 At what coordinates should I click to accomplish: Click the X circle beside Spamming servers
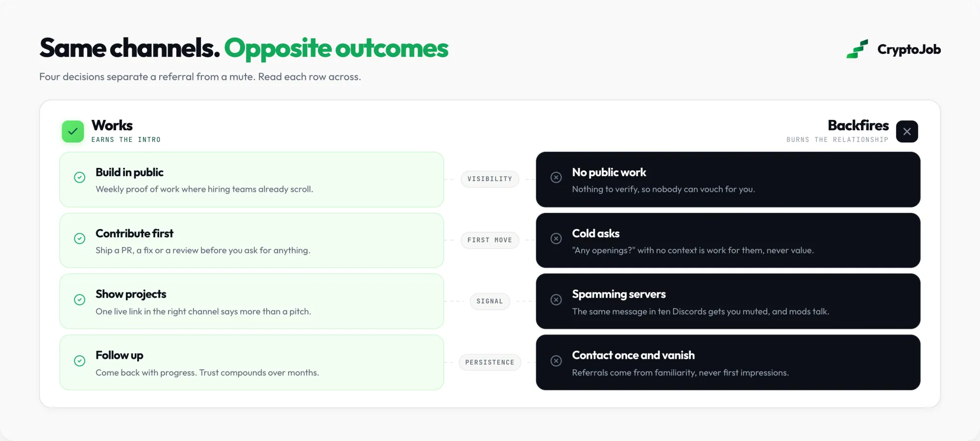point(556,300)
